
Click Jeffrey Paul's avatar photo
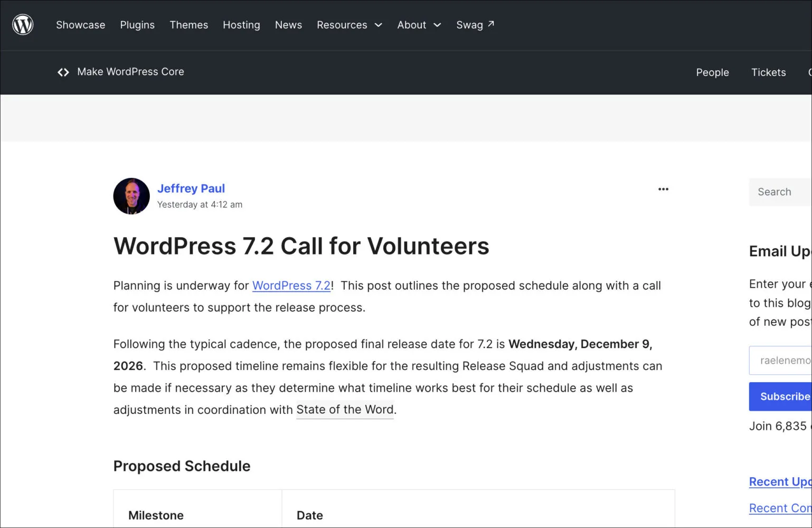click(x=131, y=196)
